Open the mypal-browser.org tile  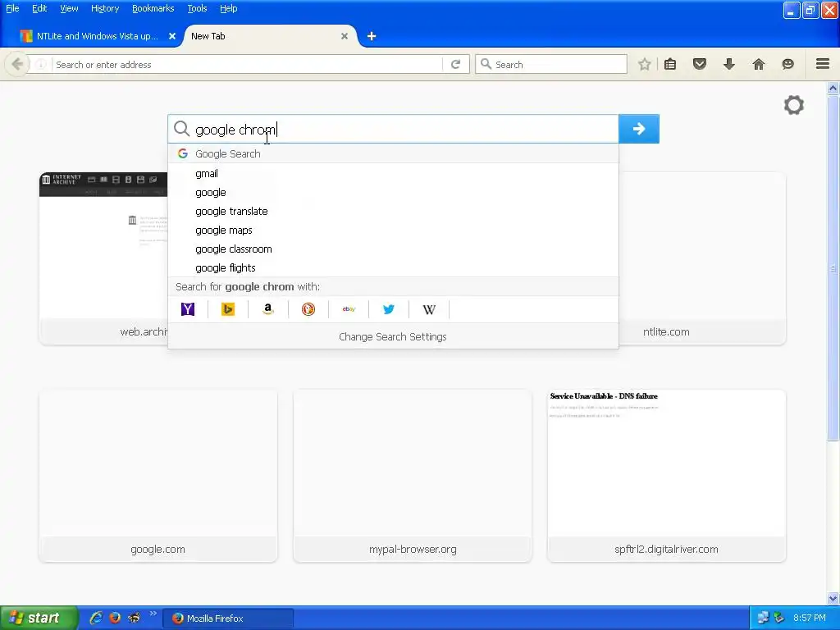tap(413, 476)
